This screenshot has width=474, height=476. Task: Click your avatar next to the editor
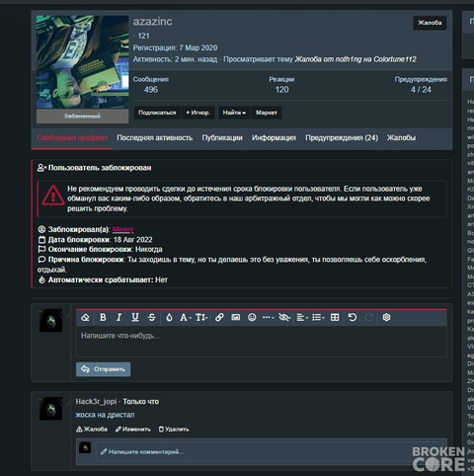(x=50, y=320)
